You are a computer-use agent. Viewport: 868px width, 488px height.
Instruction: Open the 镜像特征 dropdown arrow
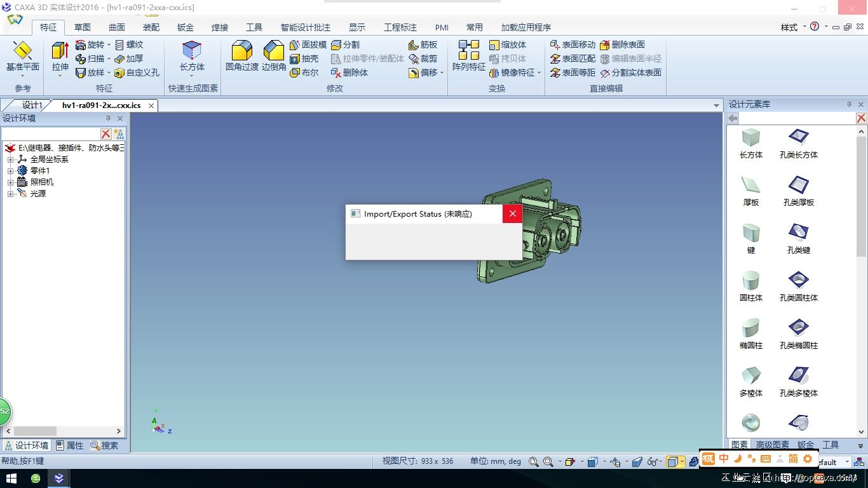(539, 73)
